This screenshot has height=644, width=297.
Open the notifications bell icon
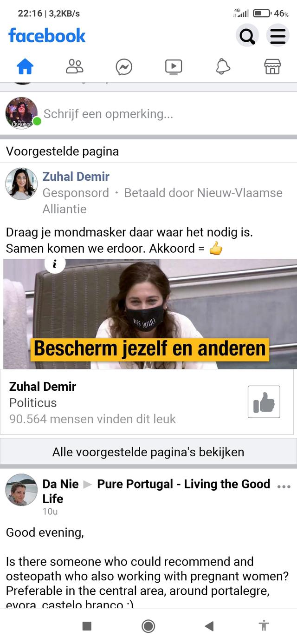coord(223,67)
